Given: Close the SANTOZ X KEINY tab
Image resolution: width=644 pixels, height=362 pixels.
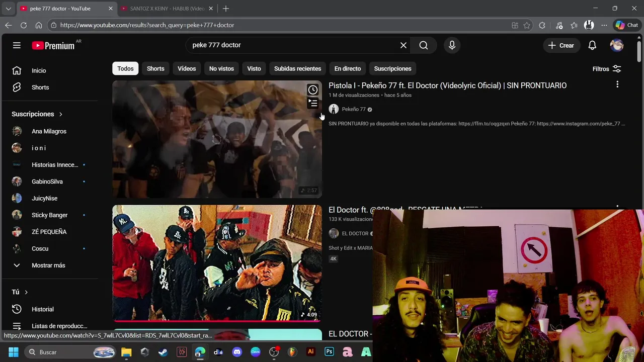Looking at the screenshot, I should tap(211, 9).
